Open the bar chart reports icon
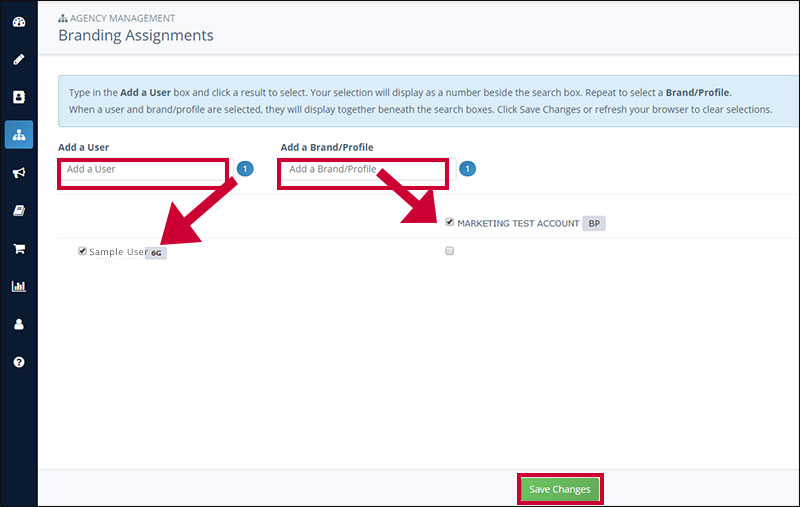 tap(19, 286)
